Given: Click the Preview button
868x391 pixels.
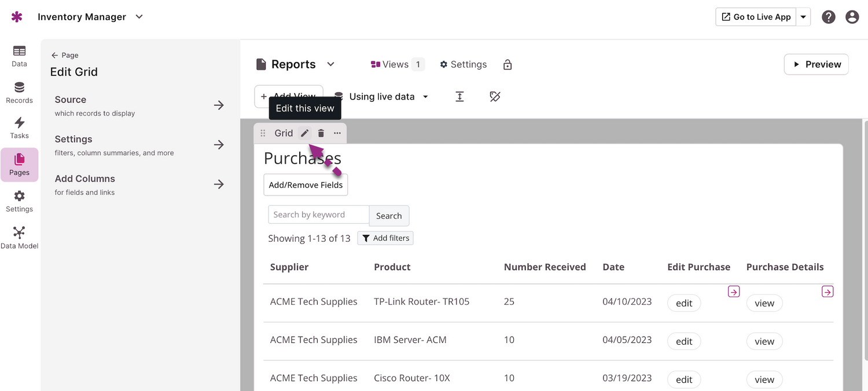Looking at the screenshot, I should click(816, 64).
